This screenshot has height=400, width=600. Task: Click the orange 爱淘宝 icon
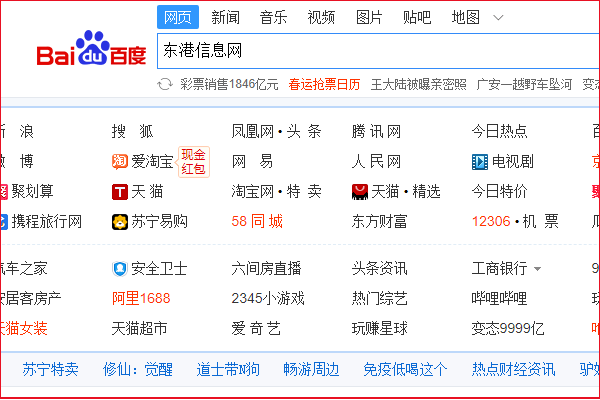pyautogui.click(x=120, y=162)
